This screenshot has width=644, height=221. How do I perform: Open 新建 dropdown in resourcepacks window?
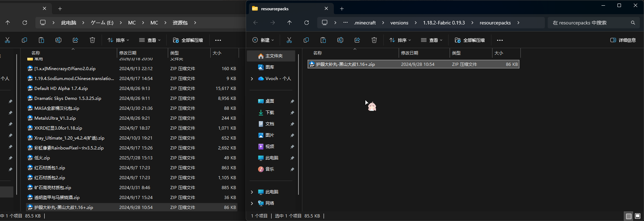click(263, 40)
